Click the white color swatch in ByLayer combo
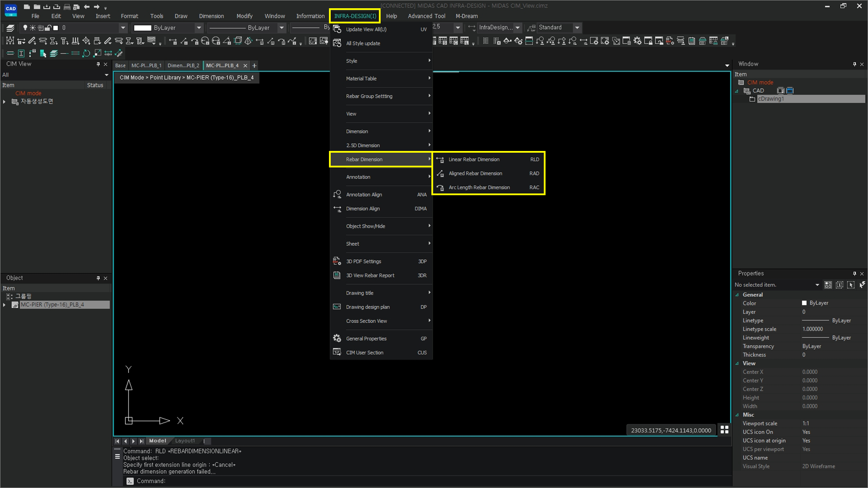The image size is (868, 488). click(x=142, y=28)
